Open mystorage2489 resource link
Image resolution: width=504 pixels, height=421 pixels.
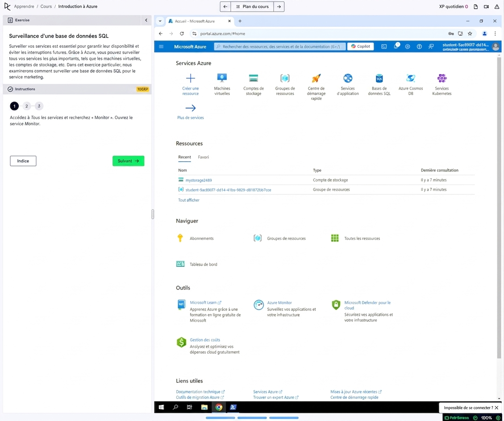[x=199, y=180]
